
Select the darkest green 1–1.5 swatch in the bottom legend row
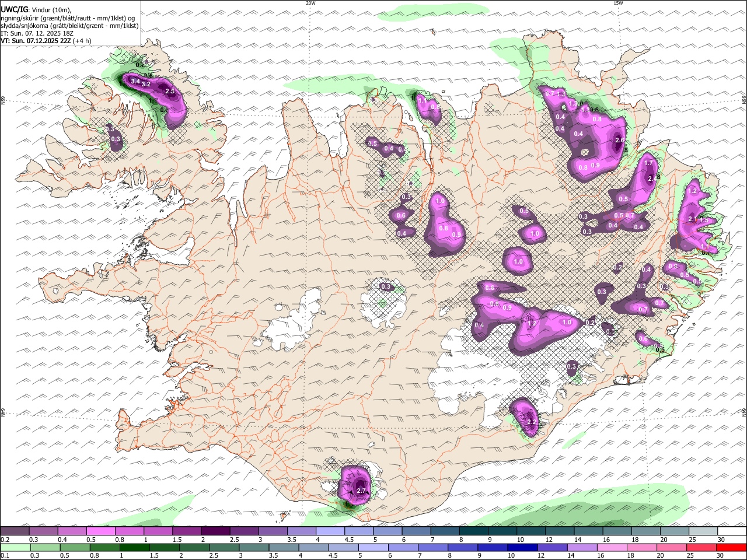tap(134, 547)
